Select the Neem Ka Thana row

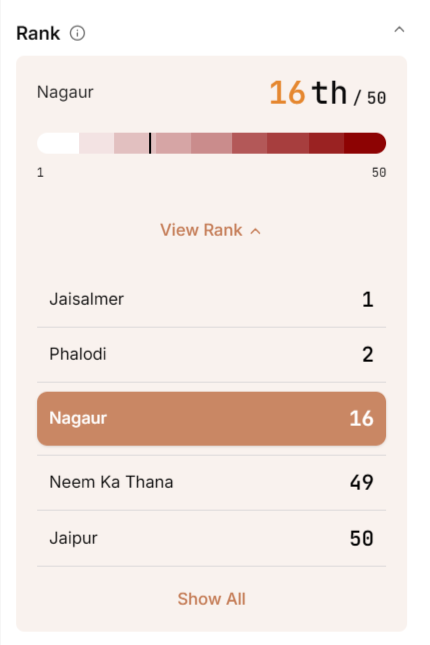tap(212, 483)
